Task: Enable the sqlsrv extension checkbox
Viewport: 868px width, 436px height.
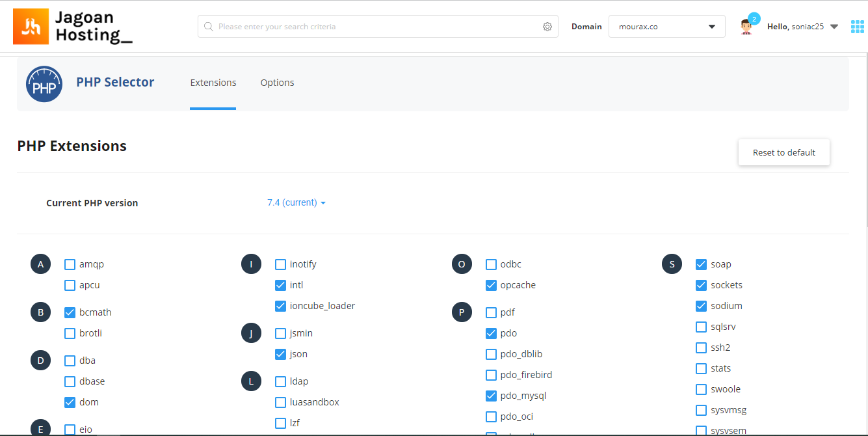Action: (701, 327)
